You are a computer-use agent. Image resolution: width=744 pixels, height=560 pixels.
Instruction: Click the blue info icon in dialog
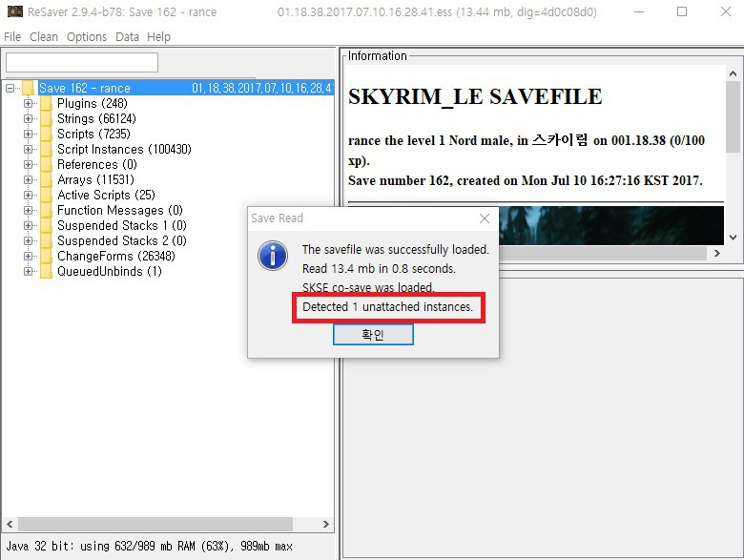point(273,256)
